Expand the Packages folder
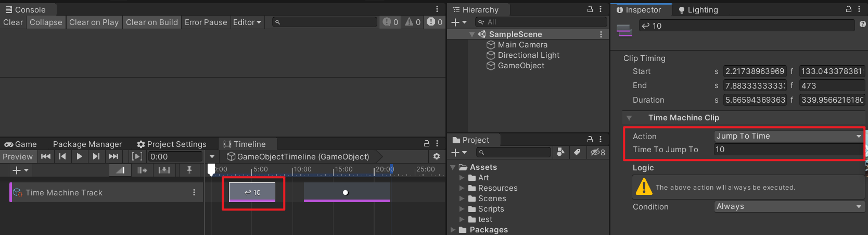 [x=453, y=230]
